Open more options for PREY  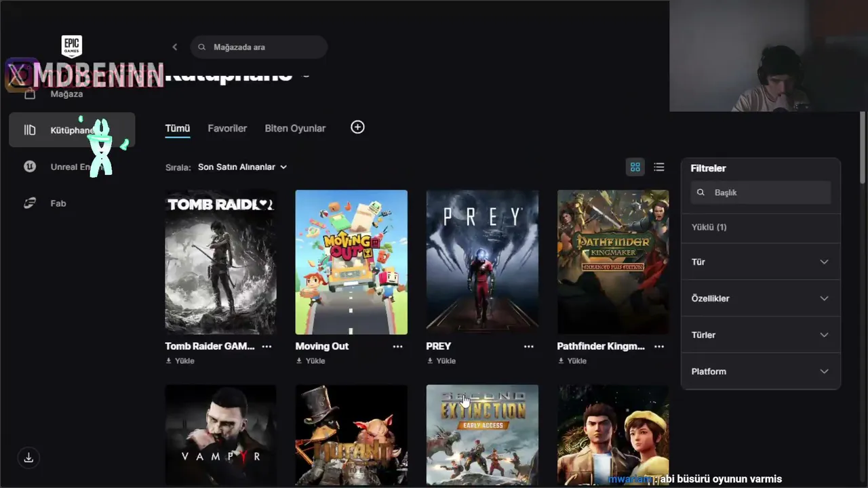click(528, 346)
